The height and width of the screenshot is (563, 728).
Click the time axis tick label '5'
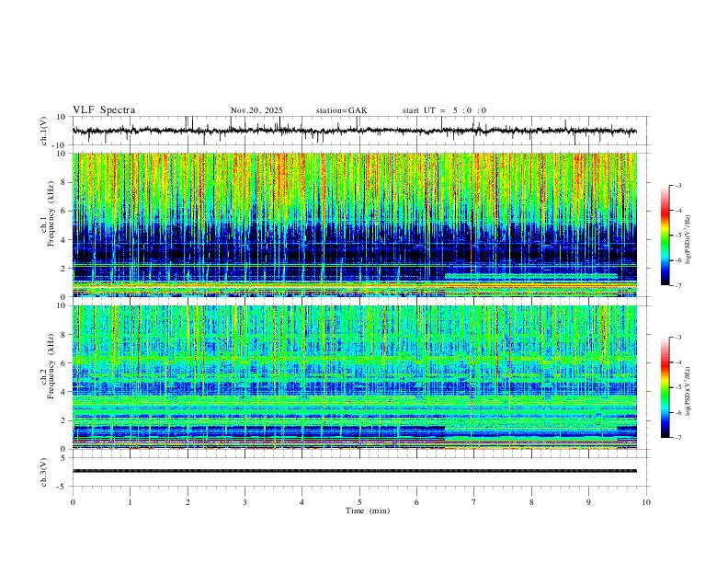point(359,502)
